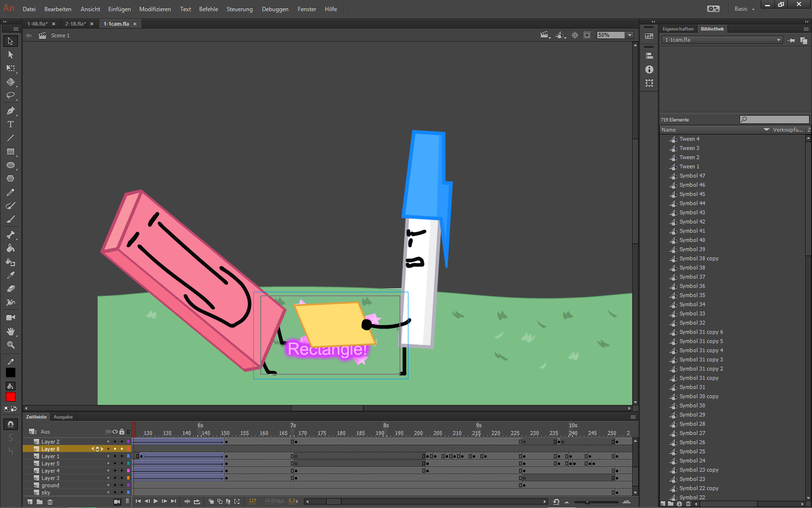812x508 pixels.
Task: Select the Subselection tool
Action: point(11,55)
